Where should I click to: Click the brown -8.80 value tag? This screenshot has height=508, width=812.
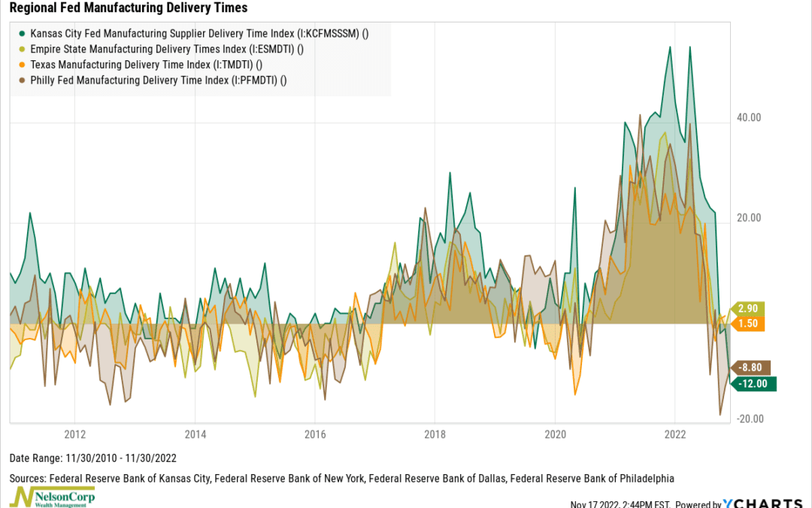(751, 368)
